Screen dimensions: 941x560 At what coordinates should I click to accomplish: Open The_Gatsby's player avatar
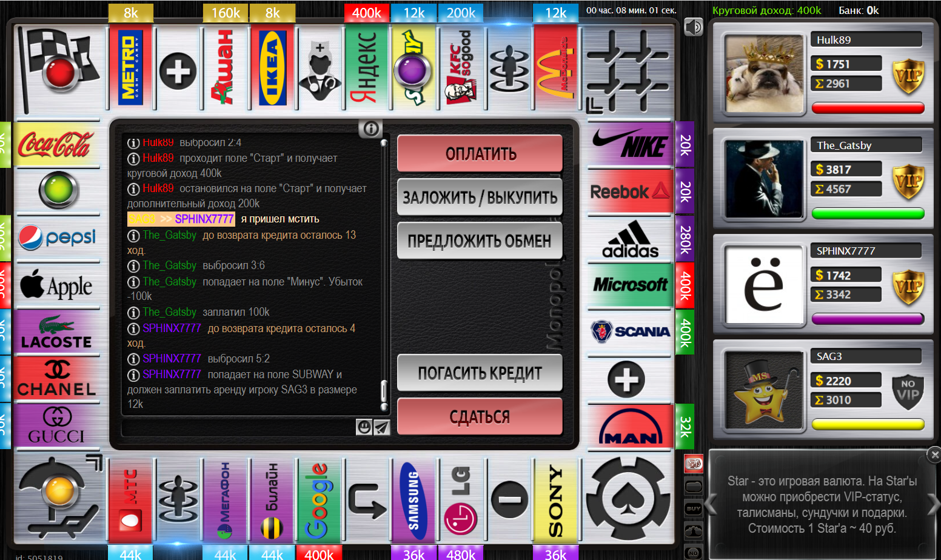coord(764,179)
